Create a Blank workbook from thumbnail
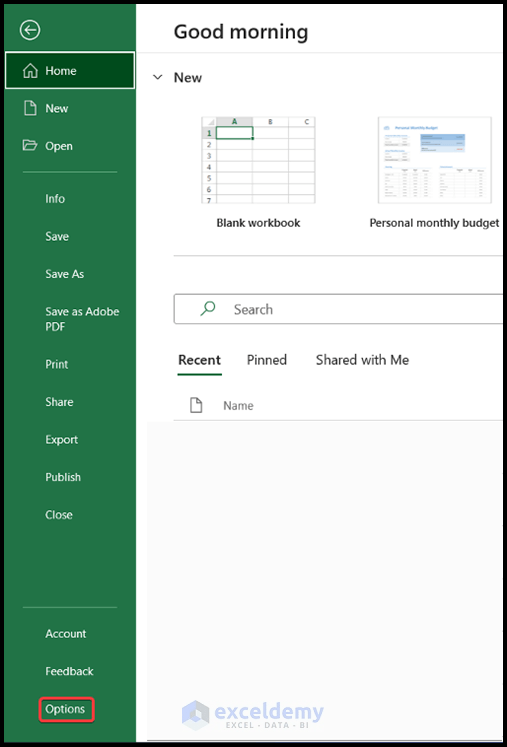The height and width of the screenshot is (747, 507). click(258, 160)
